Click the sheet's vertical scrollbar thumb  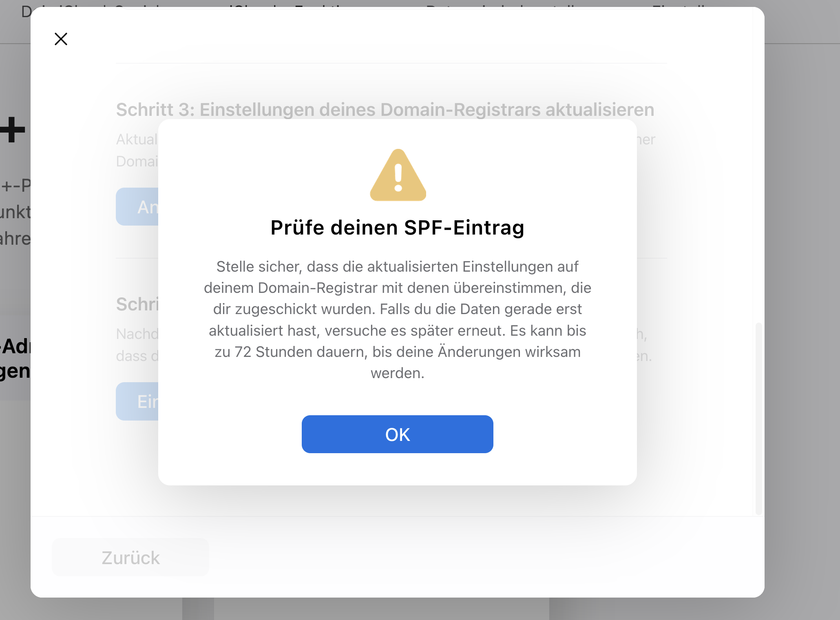click(x=758, y=418)
